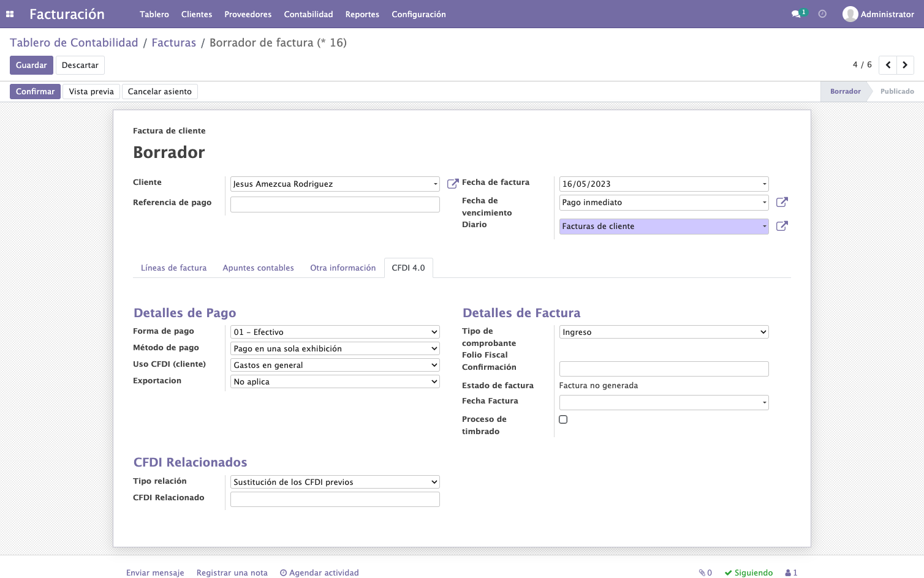The height and width of the screenshot is (578, 924).
Task: Open the attachments paperclip counter
Action: (x=705, y=572)
